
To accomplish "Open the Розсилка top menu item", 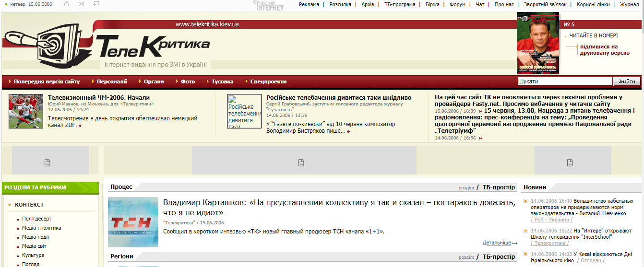I will click(340, 4).
